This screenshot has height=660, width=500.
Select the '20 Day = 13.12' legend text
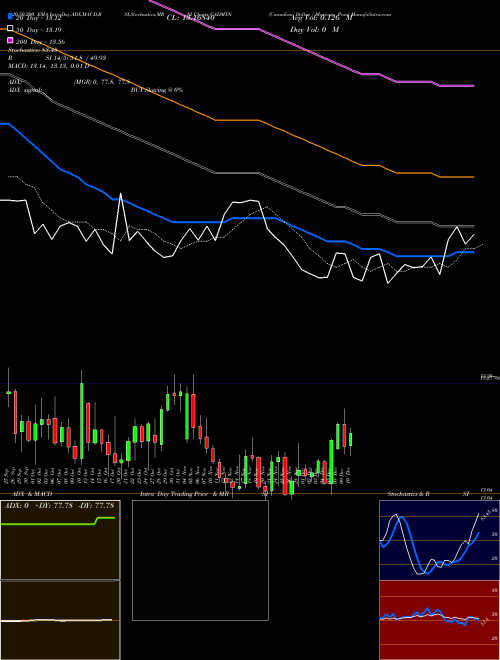(38, 18)
